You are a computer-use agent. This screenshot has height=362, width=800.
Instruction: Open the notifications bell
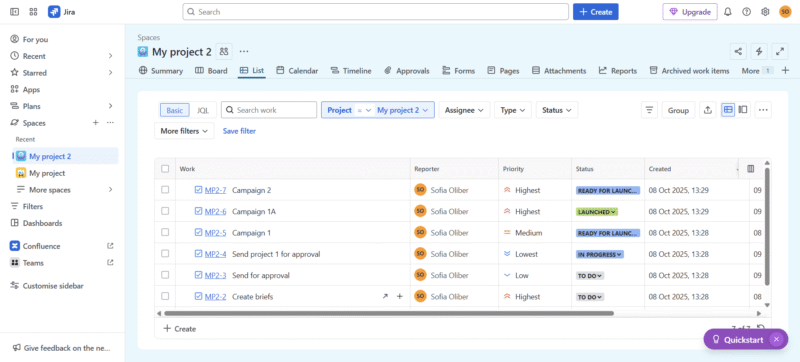[x=728, y=12]
